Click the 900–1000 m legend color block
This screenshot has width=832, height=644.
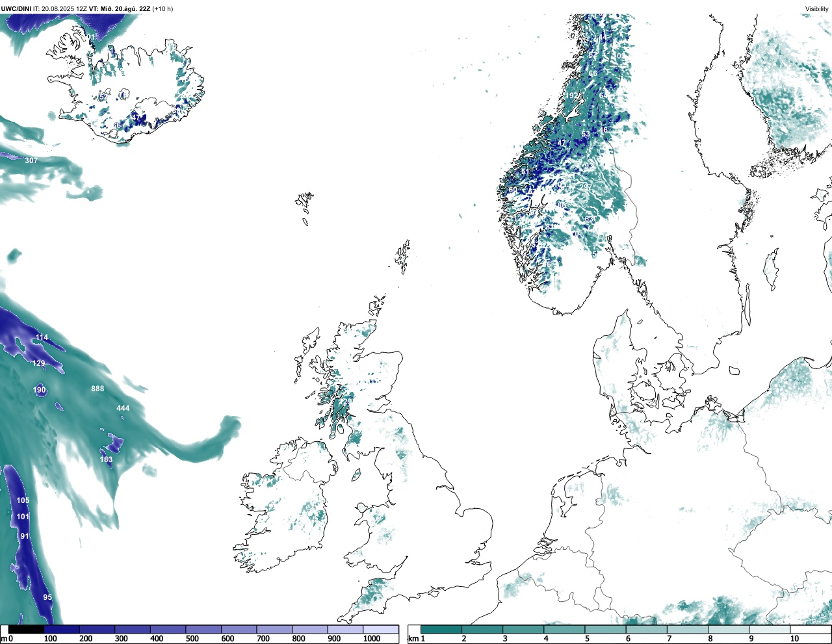pyautogui.click(x=345, y=630)
